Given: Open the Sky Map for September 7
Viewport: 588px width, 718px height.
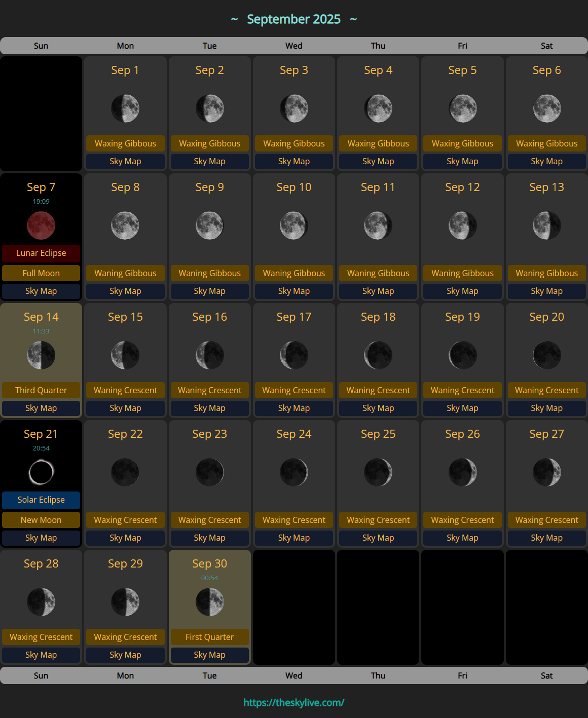Looking at the screenshot, I should coord(41,291).
